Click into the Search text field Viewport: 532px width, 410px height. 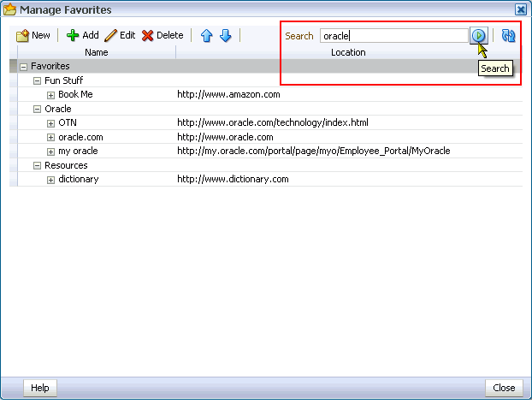pyautogui.click(x=394, y=36)
